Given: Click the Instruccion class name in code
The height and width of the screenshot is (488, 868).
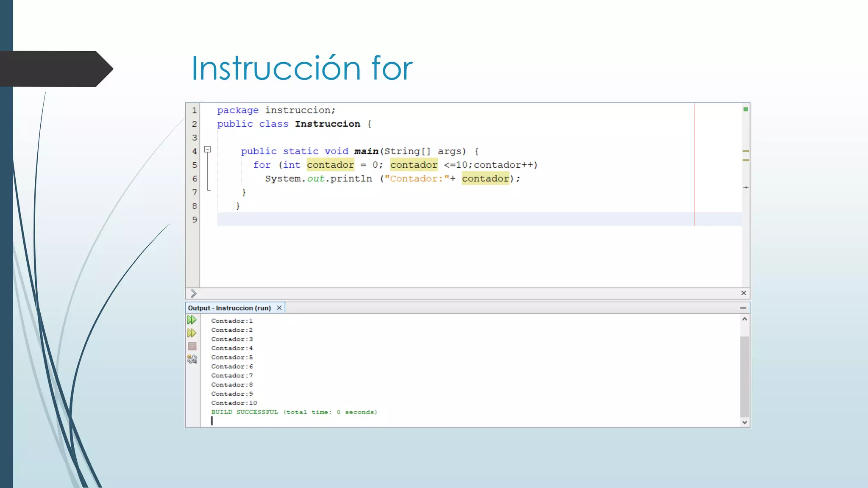Looking at the screenshot, I should [x=327, y=124].
